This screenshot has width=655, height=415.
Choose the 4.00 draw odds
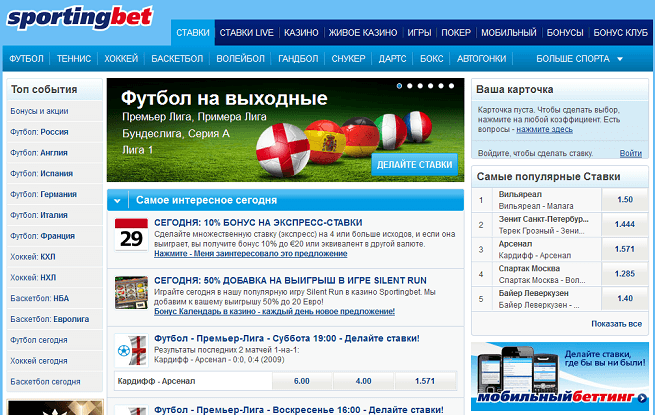[364, 381]
